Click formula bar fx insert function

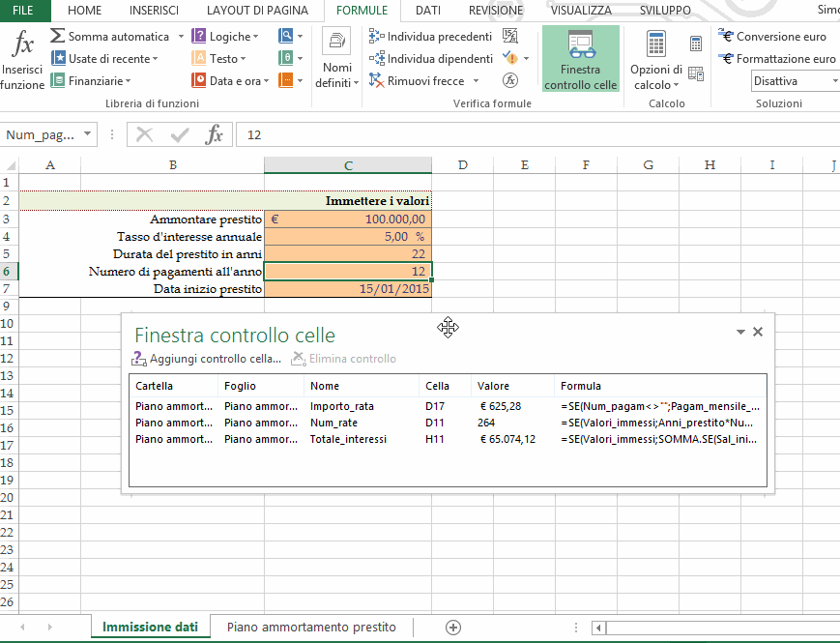point(214,135)
